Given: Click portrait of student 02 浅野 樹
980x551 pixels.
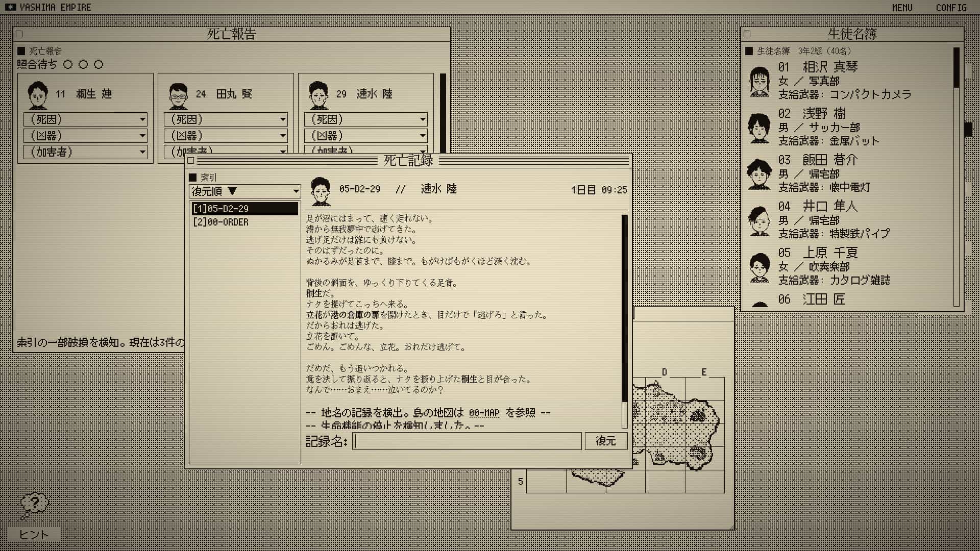Looking at the screenshot, I should click(759, 128).
